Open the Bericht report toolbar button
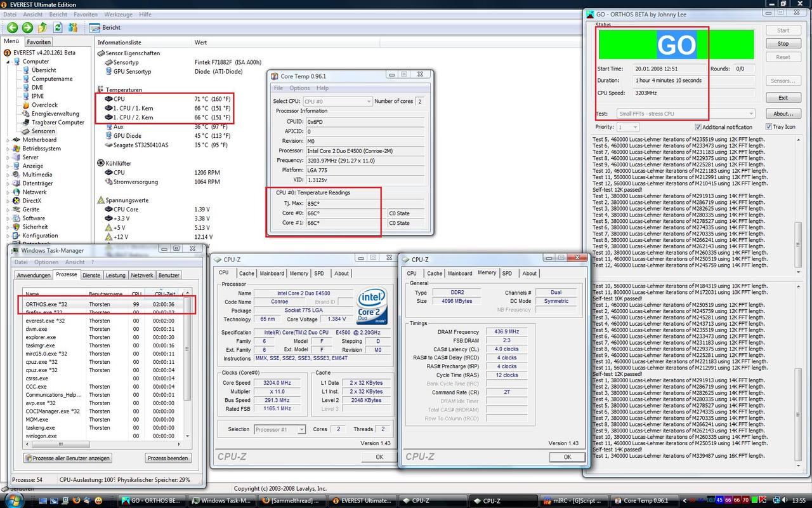812x508 pixels. [105, 27]
